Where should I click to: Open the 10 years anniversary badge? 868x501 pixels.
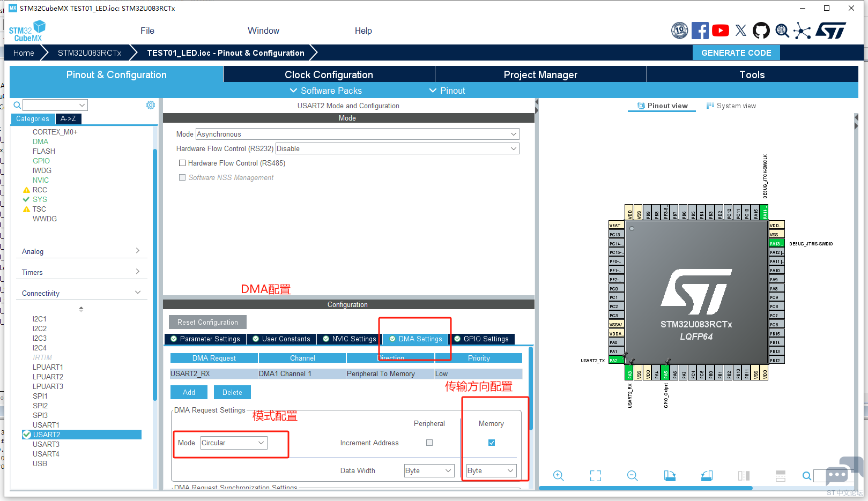click(679, 31)
